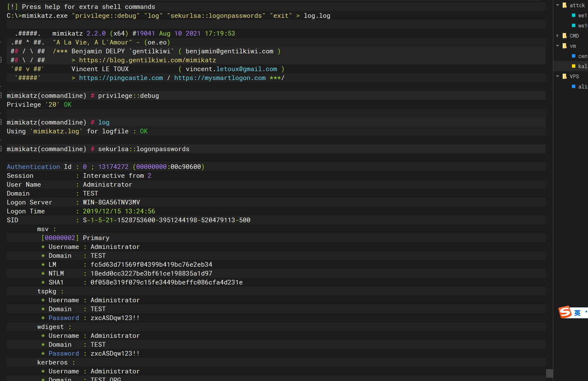Click the Logon Time value 2019/12/15 13:24:56

pyautogui.click(x=119, y=211)
